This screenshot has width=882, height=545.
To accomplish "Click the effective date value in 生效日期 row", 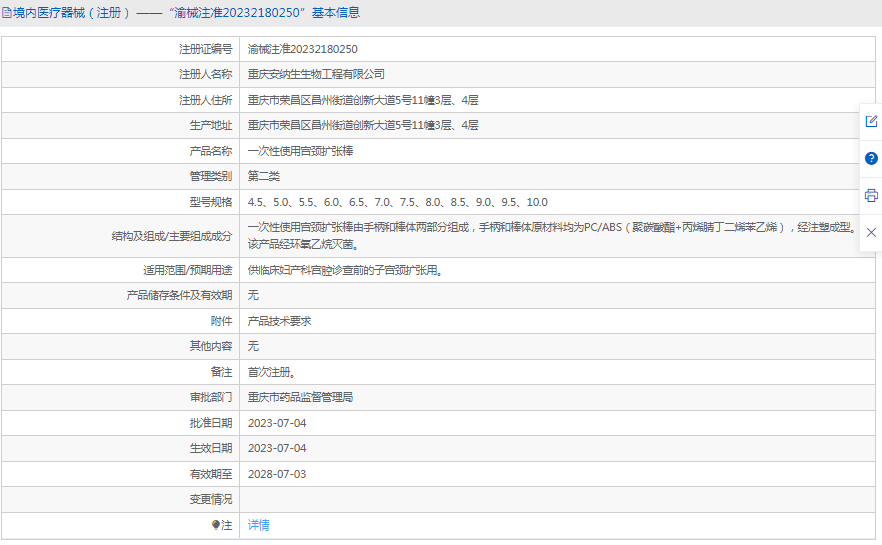I will tap(277, 448).
